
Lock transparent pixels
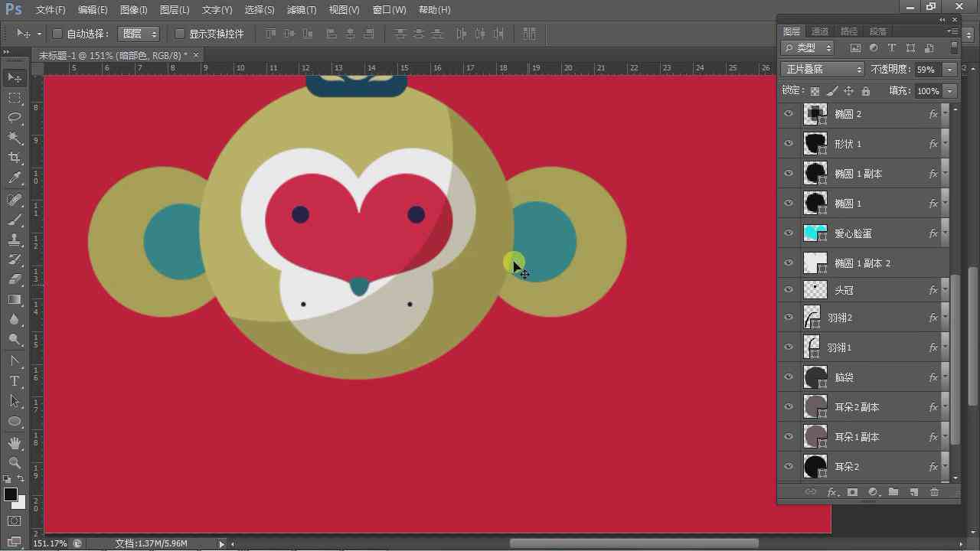(815, 91)
